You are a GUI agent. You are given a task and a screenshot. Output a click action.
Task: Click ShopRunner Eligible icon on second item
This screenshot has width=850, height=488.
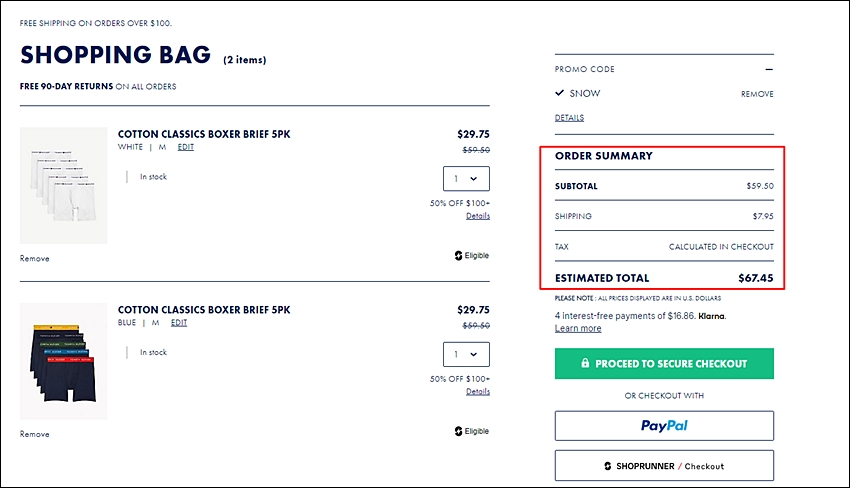coord(459,431)
